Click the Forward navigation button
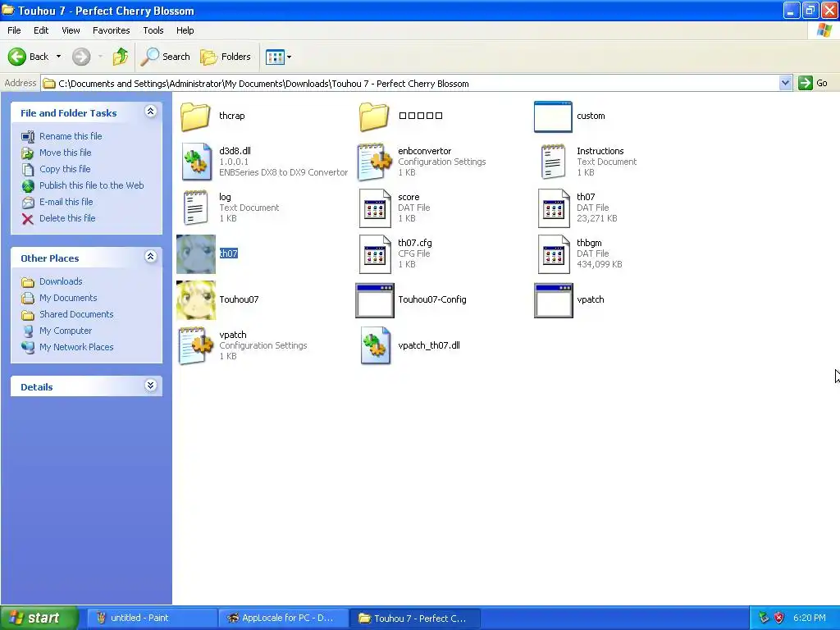 (81, 57)
